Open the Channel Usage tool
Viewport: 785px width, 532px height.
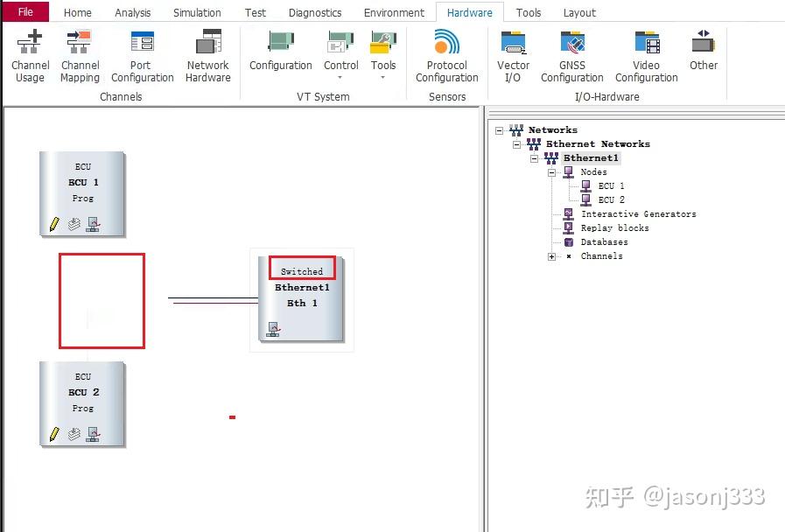(x=29, y=54)
